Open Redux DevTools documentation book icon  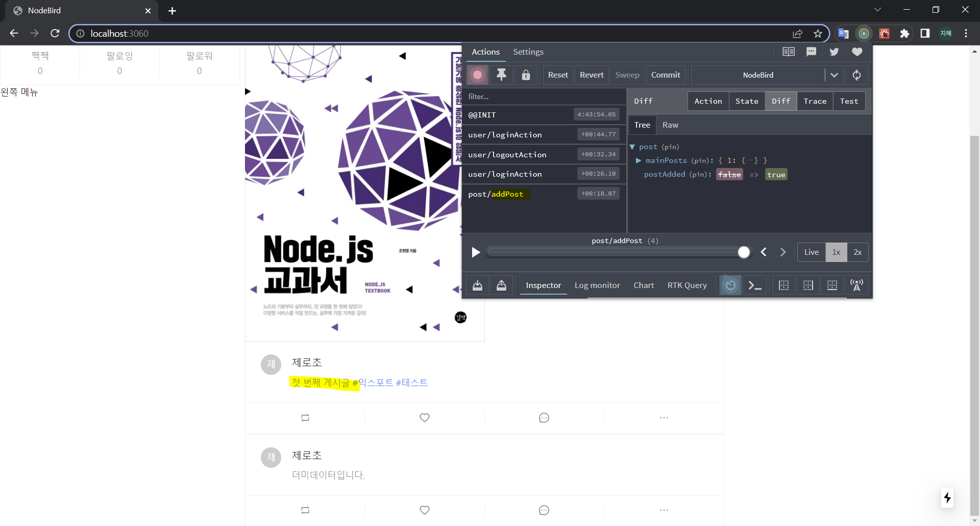click(789, 52)
